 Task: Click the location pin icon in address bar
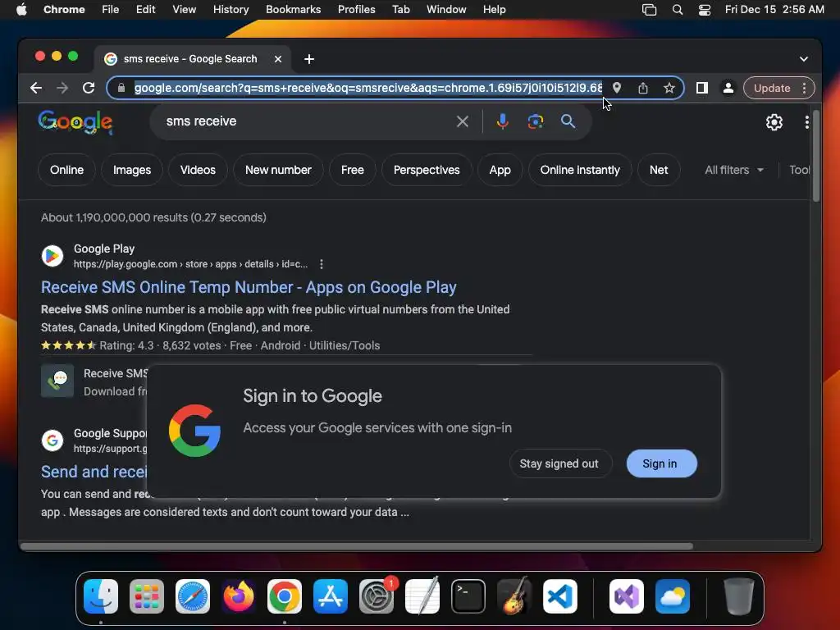617,88
